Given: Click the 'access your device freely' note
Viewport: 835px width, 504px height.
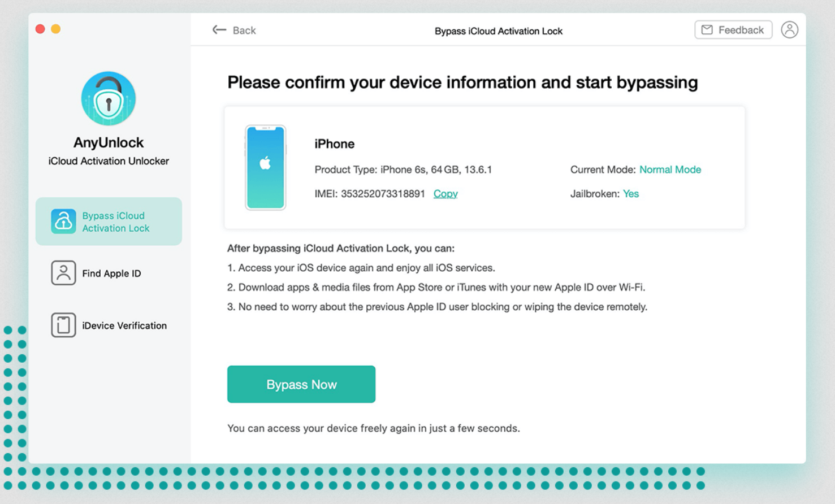Looking at the screenshot, I should [374, 428].
